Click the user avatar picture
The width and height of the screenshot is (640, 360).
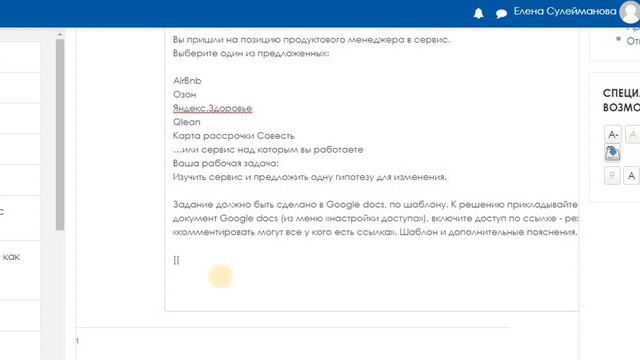click(x=630, y=12)
